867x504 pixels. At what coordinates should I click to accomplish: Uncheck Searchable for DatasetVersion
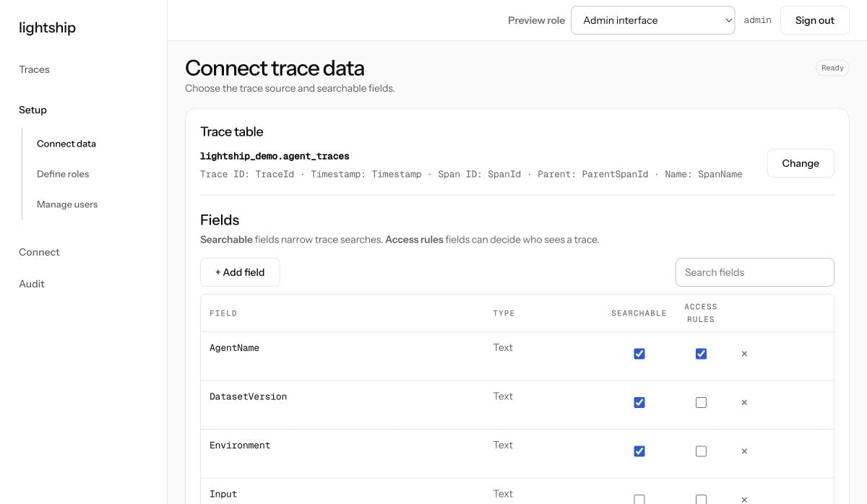pos(639,403)
